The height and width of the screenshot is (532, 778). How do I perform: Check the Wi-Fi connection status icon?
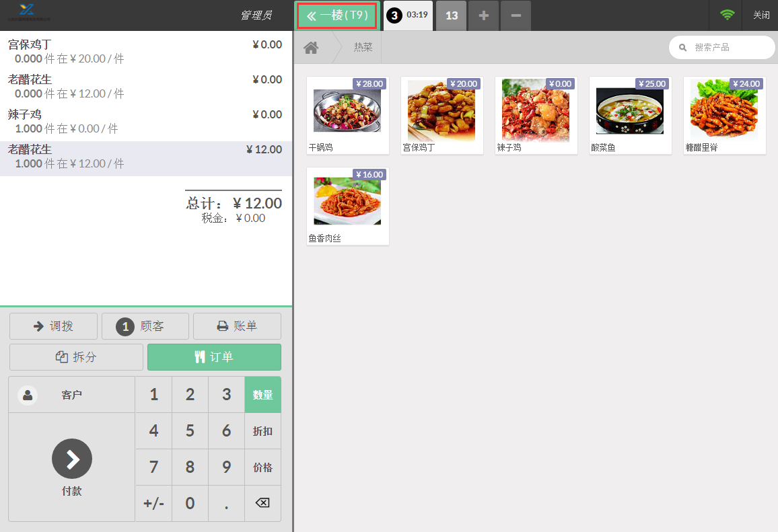tap(727, 15)
